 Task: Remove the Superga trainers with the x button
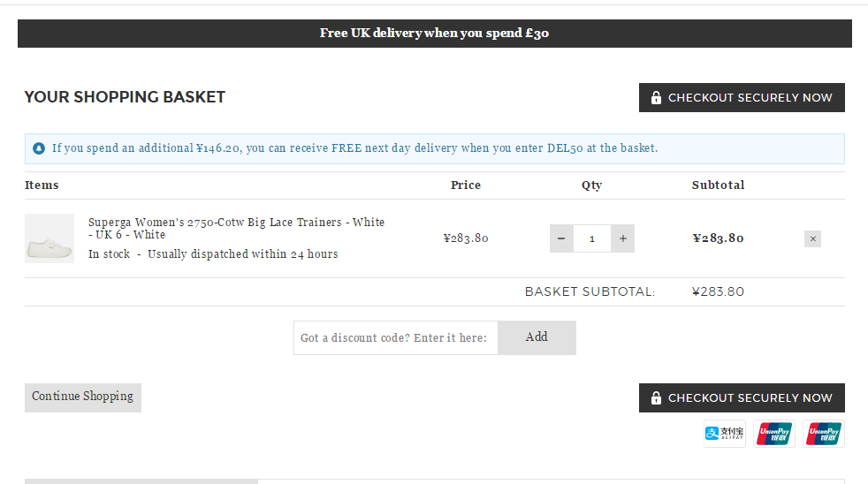(x=812, y=239)
